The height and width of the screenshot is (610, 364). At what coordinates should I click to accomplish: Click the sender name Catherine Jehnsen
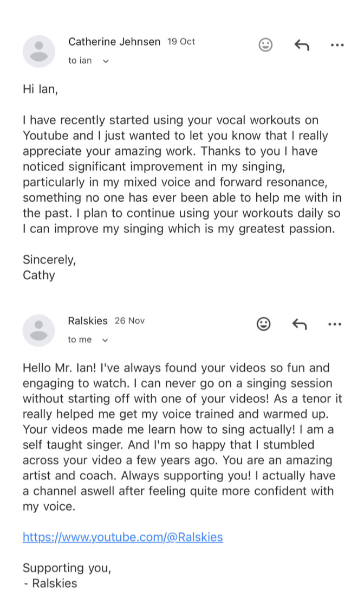click(114, 42)
